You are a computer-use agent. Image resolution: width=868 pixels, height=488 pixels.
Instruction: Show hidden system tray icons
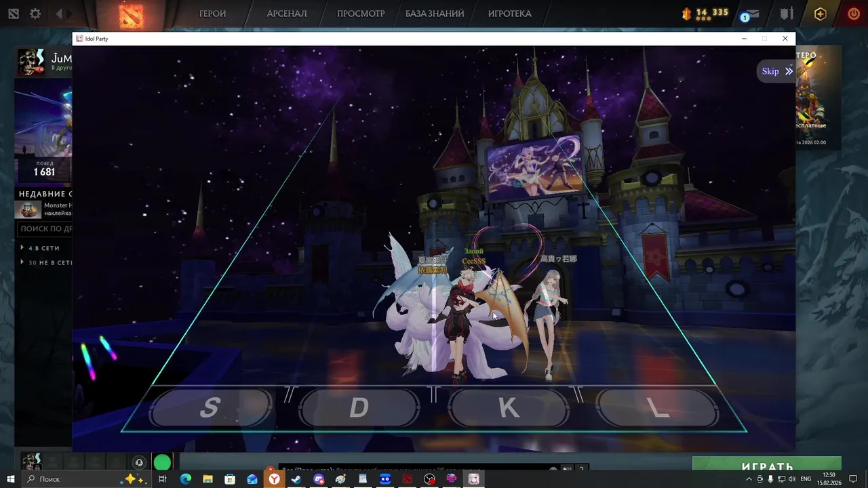click(749, 479)
